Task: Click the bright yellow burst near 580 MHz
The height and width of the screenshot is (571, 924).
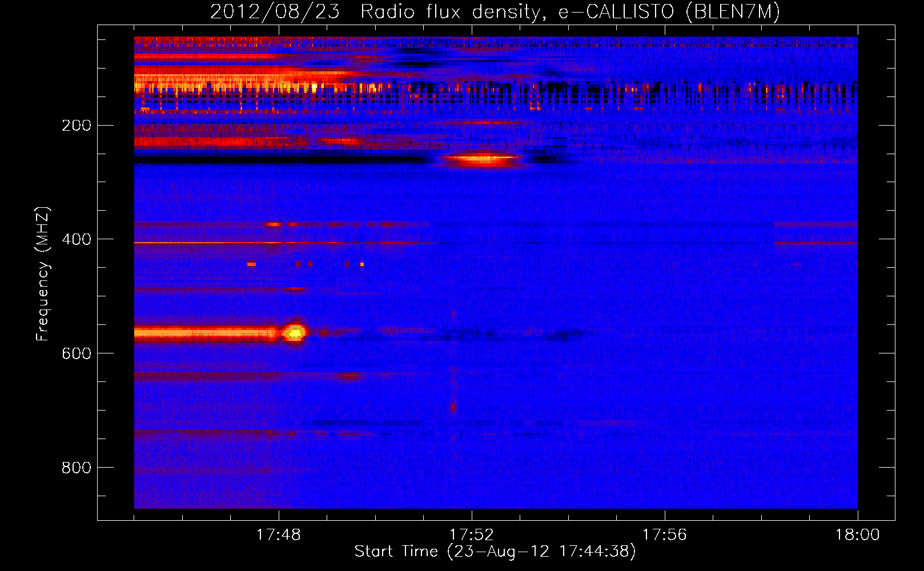Action: (295, 332)
